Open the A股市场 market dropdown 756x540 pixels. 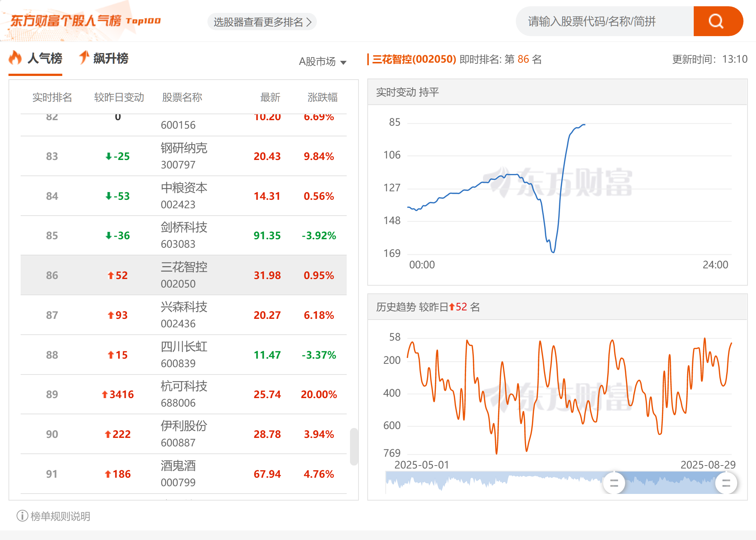(x=322, y=61)
